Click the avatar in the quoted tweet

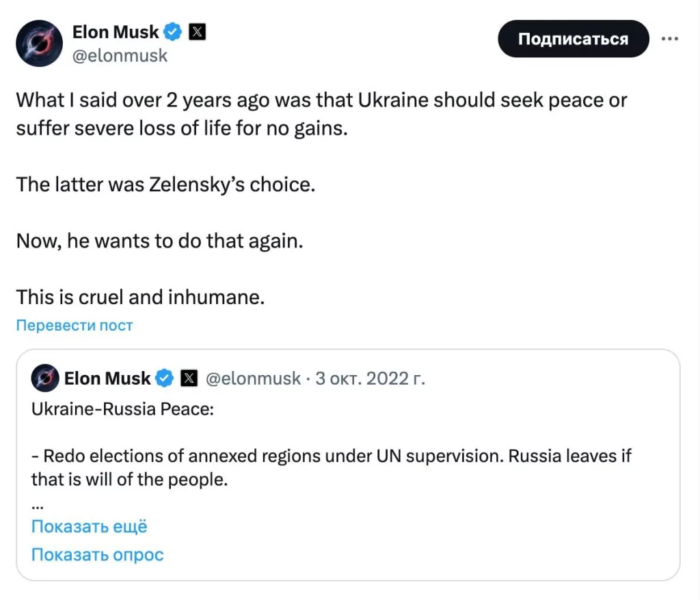point(44,378)
